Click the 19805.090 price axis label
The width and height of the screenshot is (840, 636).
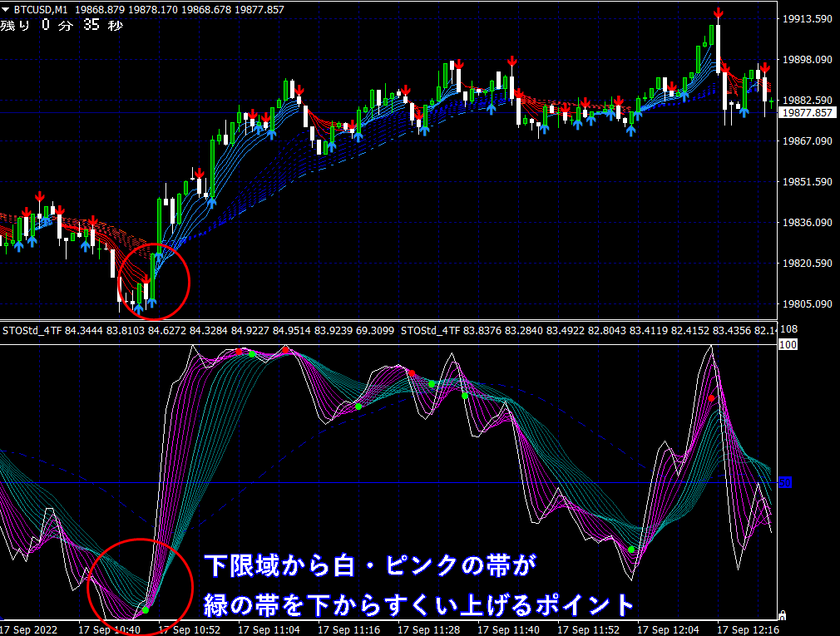point(808,303)
